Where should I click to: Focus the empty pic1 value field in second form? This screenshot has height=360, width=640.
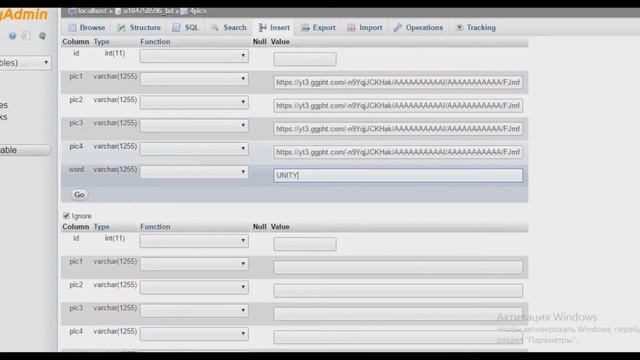click(x=398, y=267)
